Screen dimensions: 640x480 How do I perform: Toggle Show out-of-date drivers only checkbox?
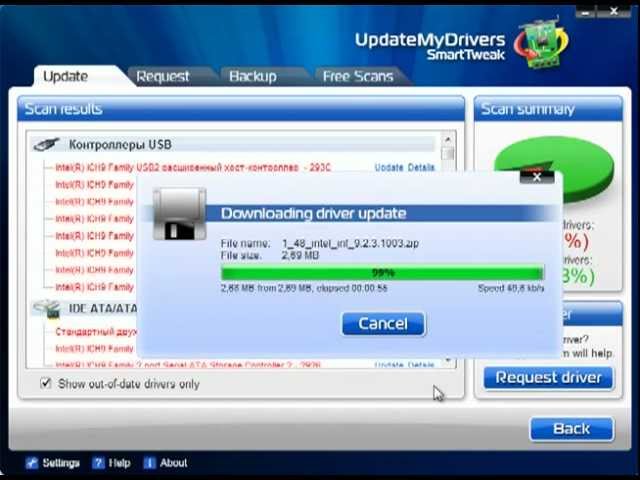[46, 383]
